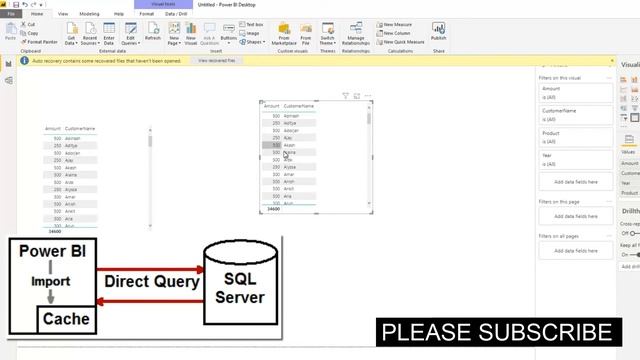Screen dimensions: 640x360
Task: Click New Measure
Action: pos(394,24)
